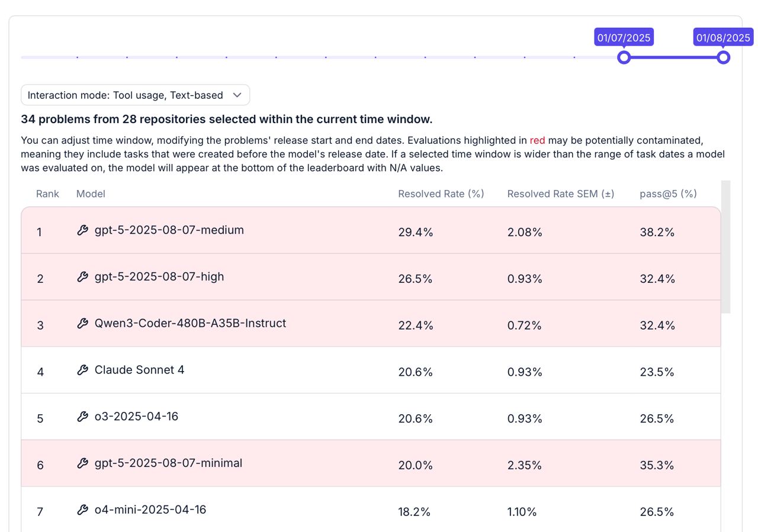Click the 2.08% SEM value
The height and width of the screenshot is (532, 758).
tap(525, 233)
